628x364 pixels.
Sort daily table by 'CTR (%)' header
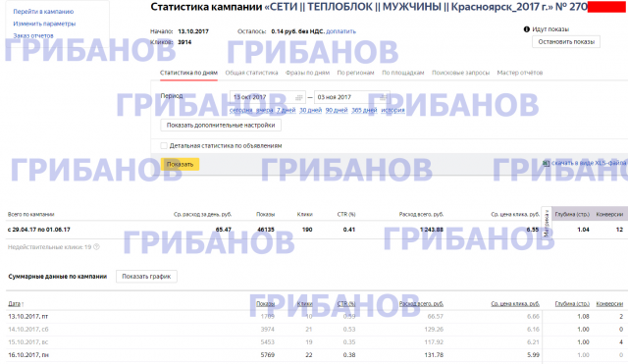(x=346, y=304)
